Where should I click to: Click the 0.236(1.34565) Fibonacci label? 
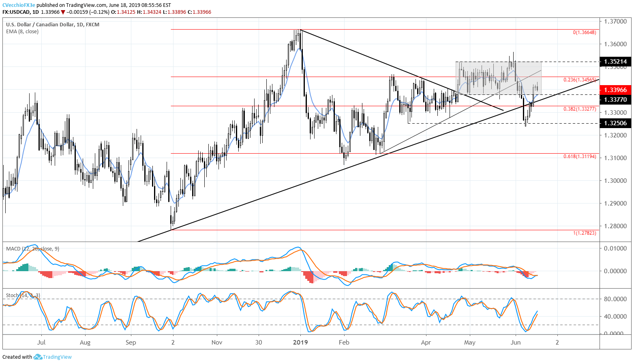click(580, 80)
